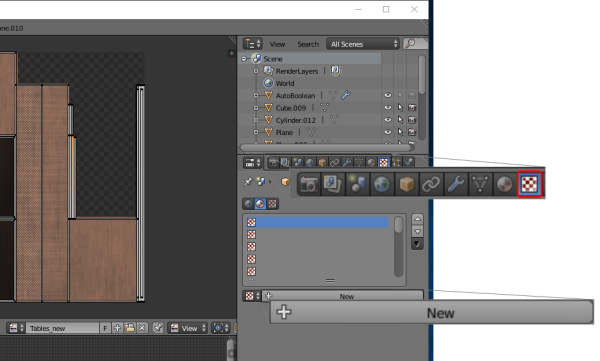Open the outliner View menu
600x361 pixels.
pyautogui.click(x=277, y=44)
